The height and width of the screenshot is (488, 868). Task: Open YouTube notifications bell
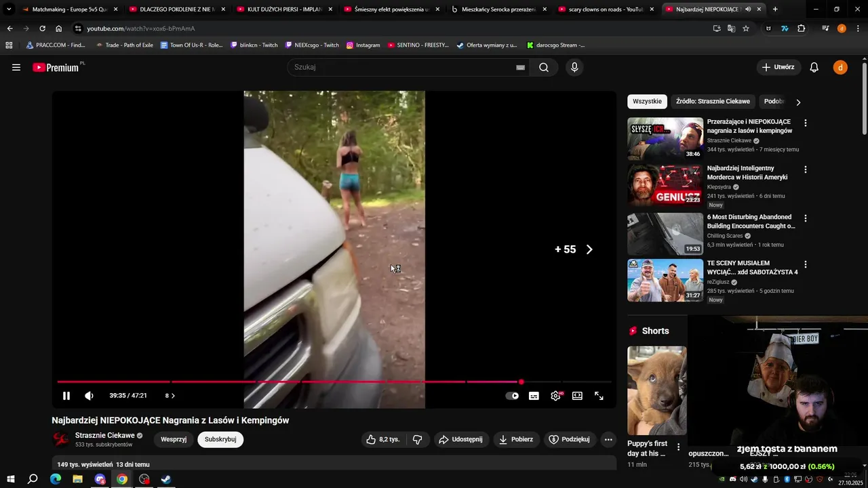pos(814,67)
